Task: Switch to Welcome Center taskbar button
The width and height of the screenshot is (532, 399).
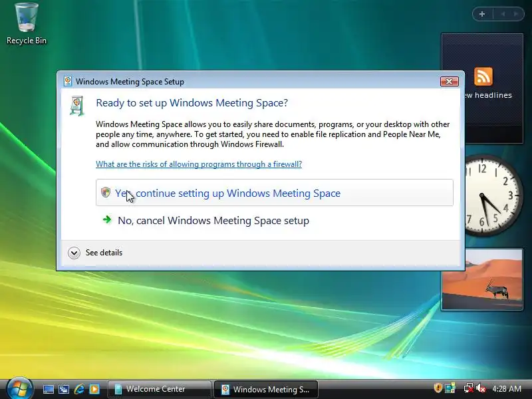Action: tap(159, 389)
